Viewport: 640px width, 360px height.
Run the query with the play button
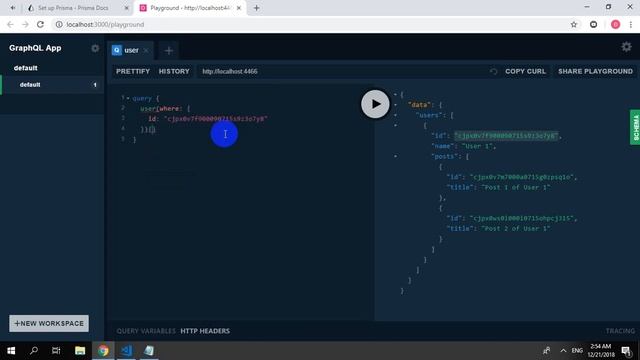375,104
